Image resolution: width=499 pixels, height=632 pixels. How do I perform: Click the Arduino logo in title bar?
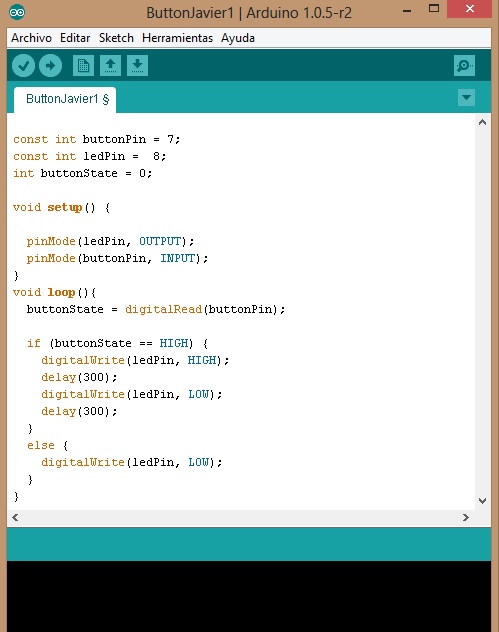(17, 12)
